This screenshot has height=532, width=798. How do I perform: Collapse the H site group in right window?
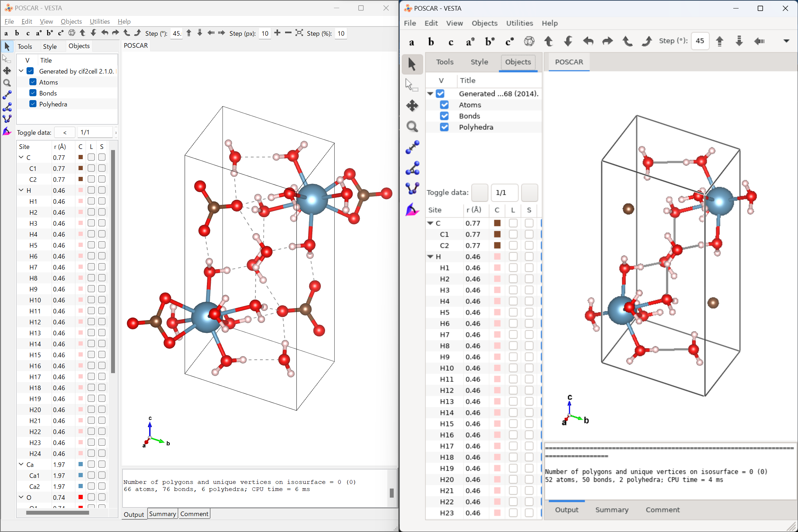point(430,257)
